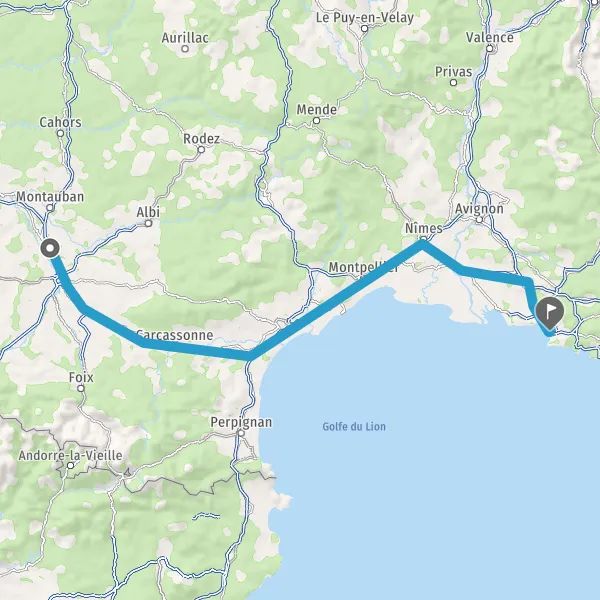Image resolution: width=600 pixels, height=600 pixels.
Task: Click the Perpignan city marker
Action: (241, 433)
